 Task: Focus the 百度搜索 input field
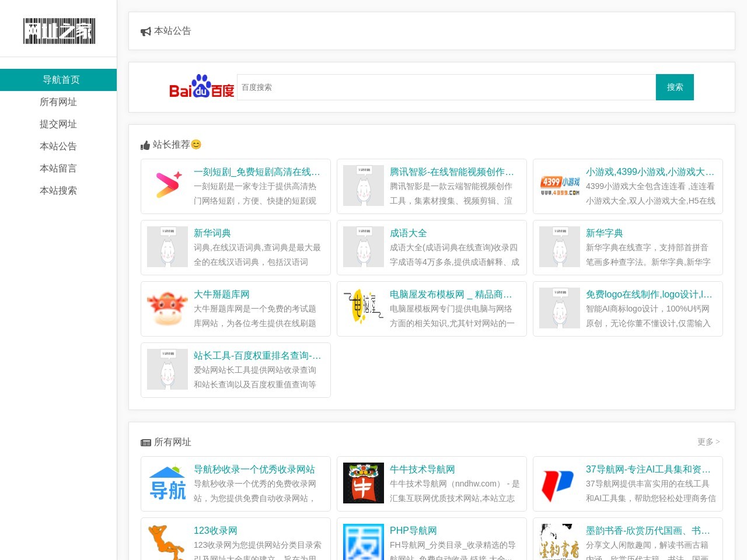pyautogui.click(x=446, y=87)
